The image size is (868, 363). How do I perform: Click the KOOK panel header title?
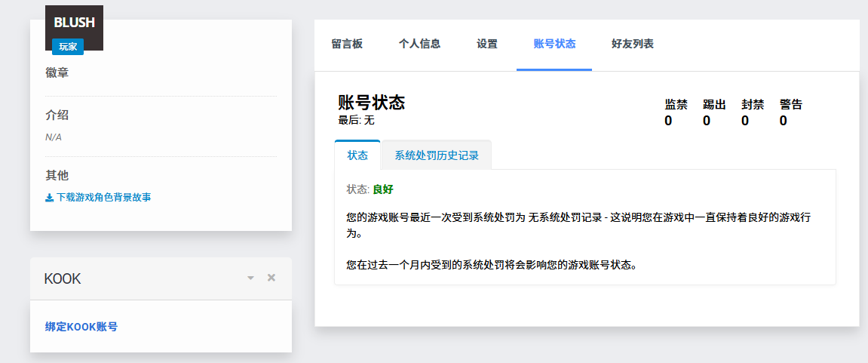pos(63,278)
